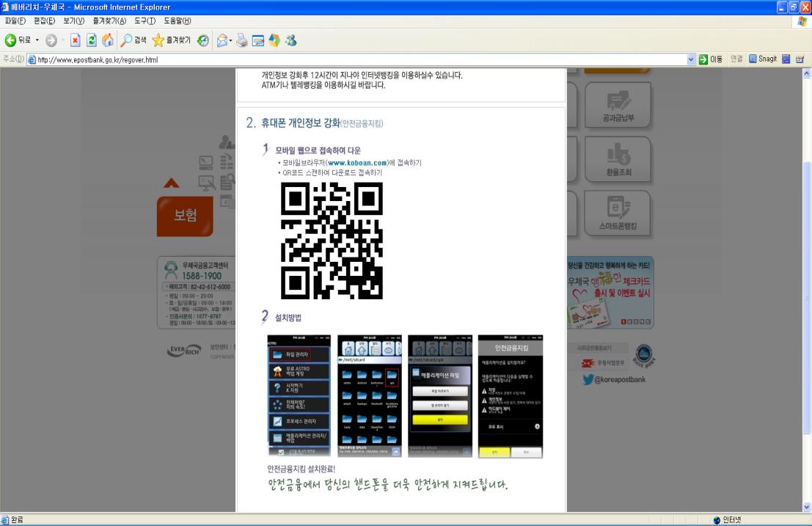Open the 파일(F) menu
Viewport: 812px width, 526px height.
click(15, 21)
